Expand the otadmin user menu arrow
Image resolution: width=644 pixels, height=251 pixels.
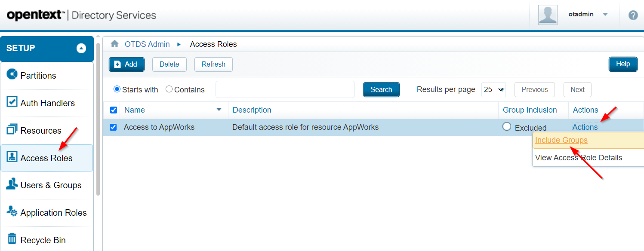605,14
